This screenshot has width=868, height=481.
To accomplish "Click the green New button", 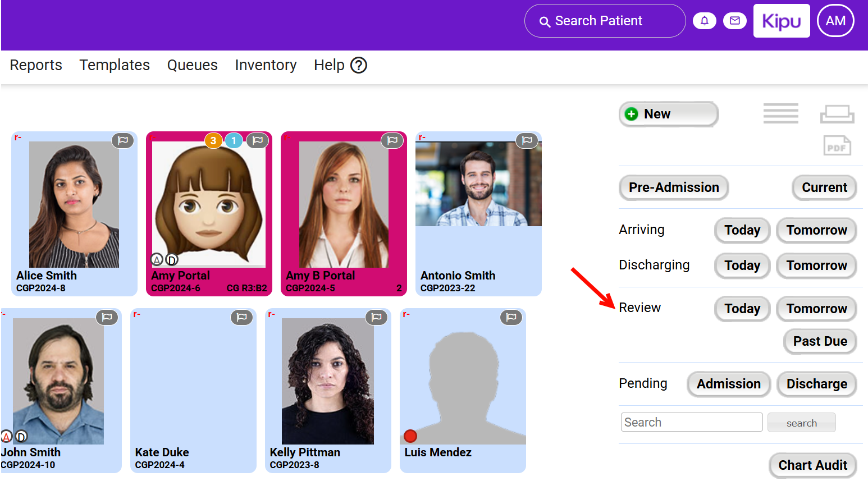I will pos(668,114).
